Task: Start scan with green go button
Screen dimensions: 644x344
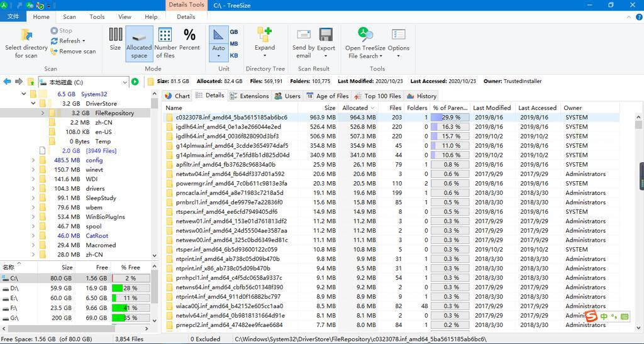Action: [x=135, y=82]
